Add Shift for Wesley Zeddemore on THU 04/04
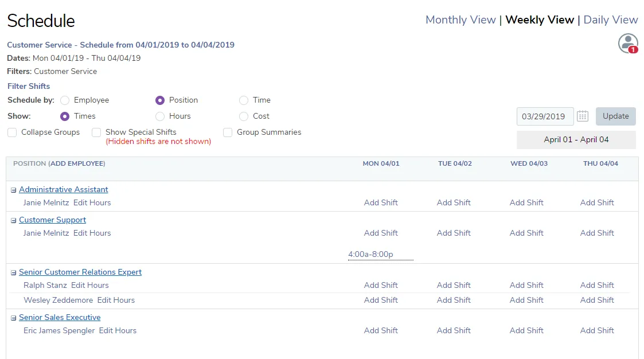 597,301
